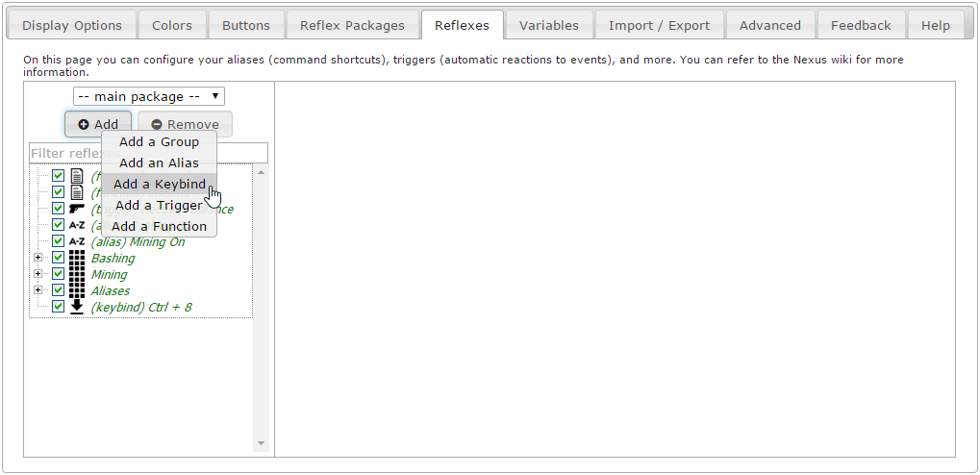
Task: Uncheck the Bashing group checkbox
Action: coord(58,258)
